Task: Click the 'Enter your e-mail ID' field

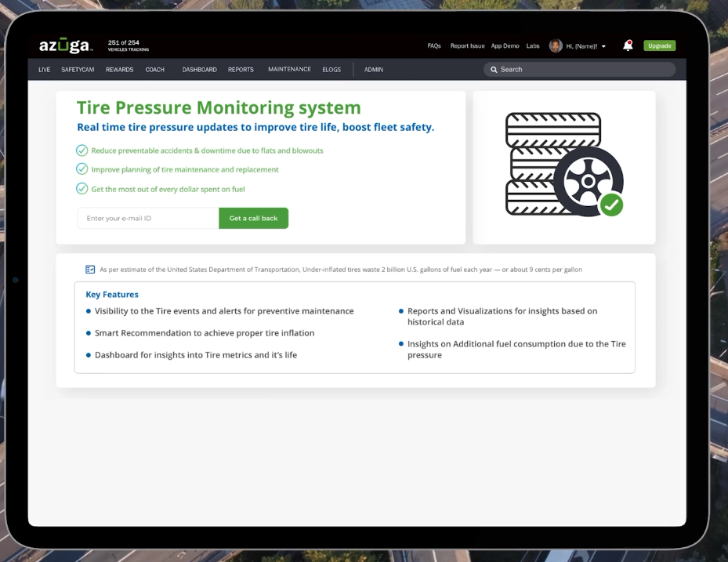Action: click(147, 218)
